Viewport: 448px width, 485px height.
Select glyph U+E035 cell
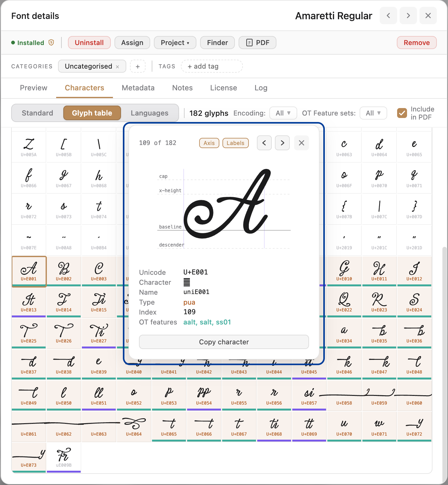coord(379,333)
